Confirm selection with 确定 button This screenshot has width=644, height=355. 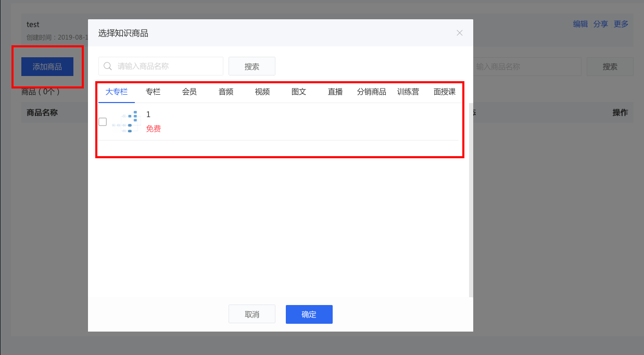click(x=309, y=314)
